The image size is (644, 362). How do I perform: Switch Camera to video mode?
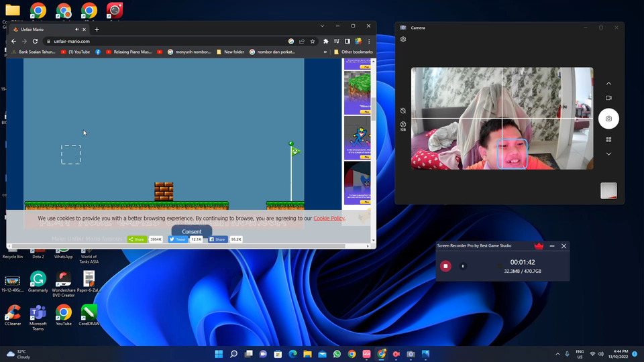pyautogui.click(x=608, y=98)
